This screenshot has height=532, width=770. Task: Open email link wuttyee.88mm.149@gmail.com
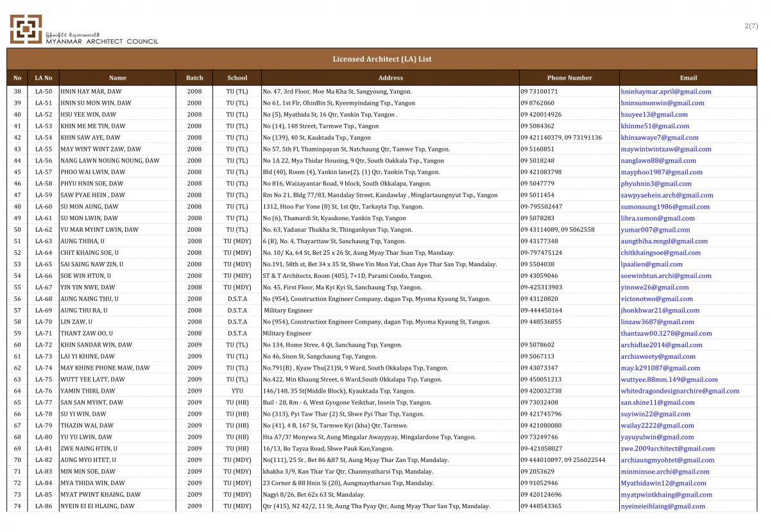[669, 380]
